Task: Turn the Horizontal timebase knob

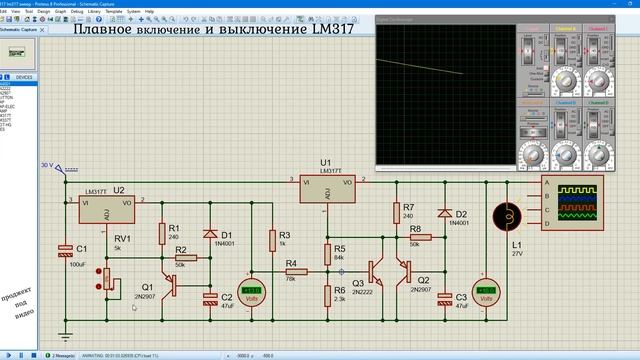Action: 533,156
